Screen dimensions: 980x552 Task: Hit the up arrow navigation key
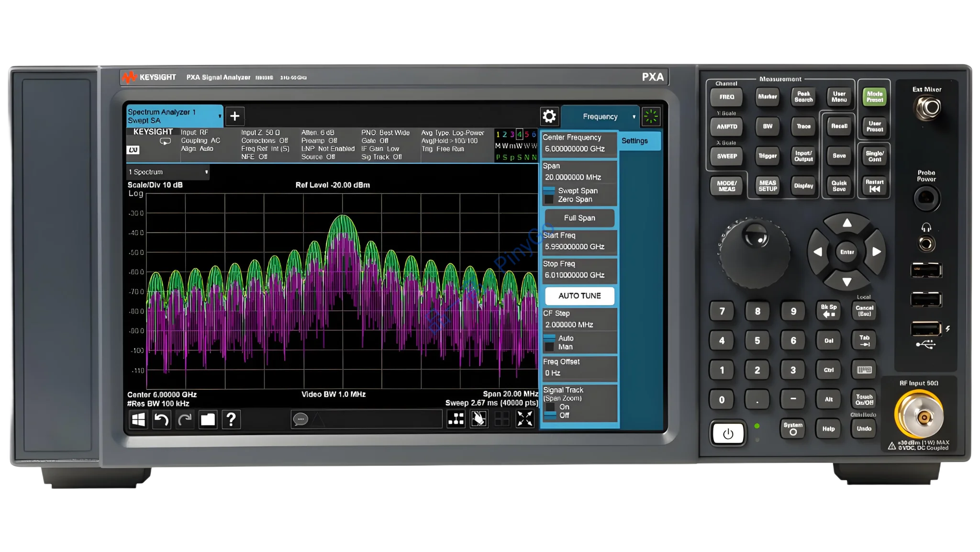[x=847, y=223]
